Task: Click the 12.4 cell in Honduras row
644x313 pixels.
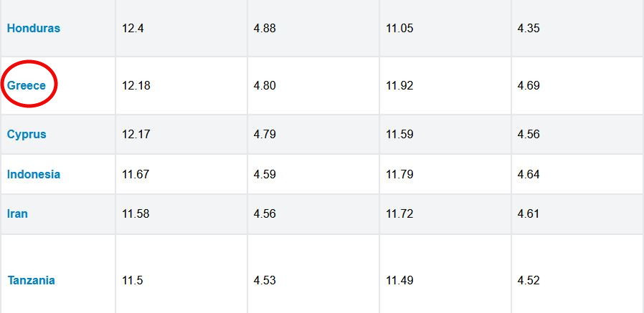Action: point(133,29)
